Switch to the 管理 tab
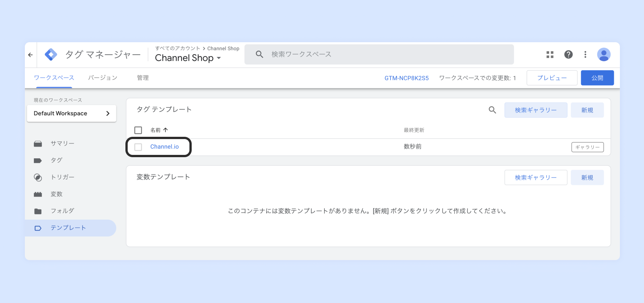This screenshot has height=303, width=644. point(143,78)
